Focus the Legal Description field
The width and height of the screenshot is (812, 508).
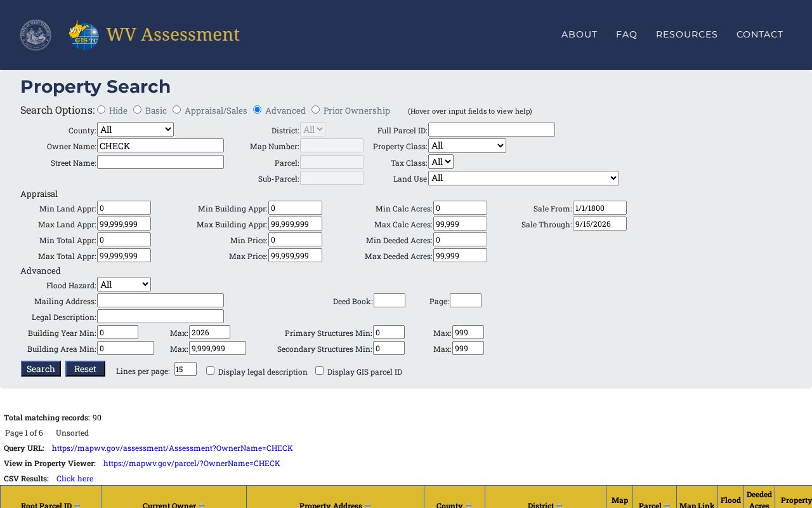point(160,316)
